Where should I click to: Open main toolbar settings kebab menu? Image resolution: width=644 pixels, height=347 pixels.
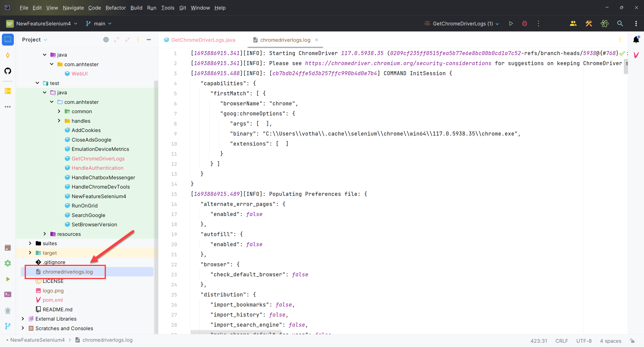tap(636, 24)
